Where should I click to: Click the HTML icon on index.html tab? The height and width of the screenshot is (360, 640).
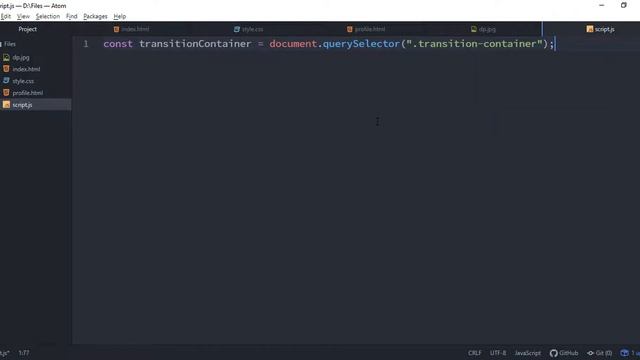[116, 29]
